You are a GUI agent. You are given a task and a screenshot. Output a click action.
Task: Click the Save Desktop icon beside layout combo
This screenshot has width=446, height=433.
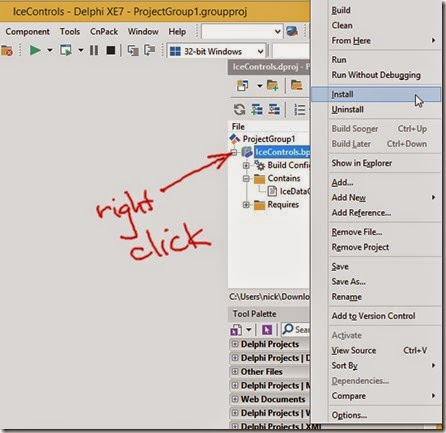292,32
